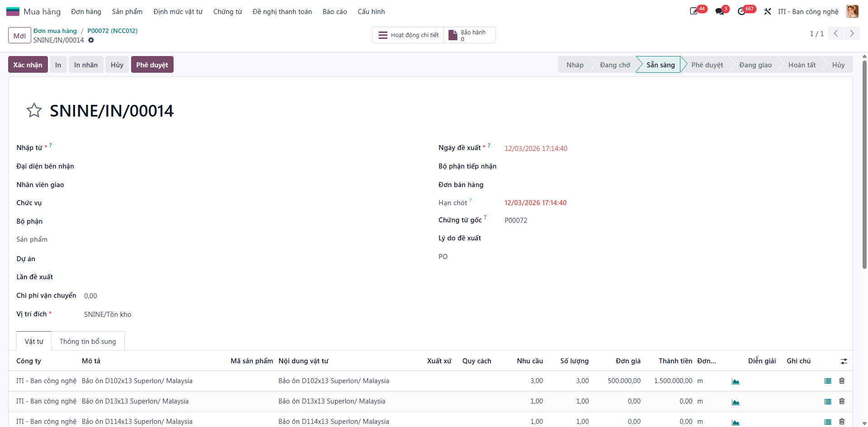
Task: Open optional columns settings icon in table header
Action: coord(844,361)
